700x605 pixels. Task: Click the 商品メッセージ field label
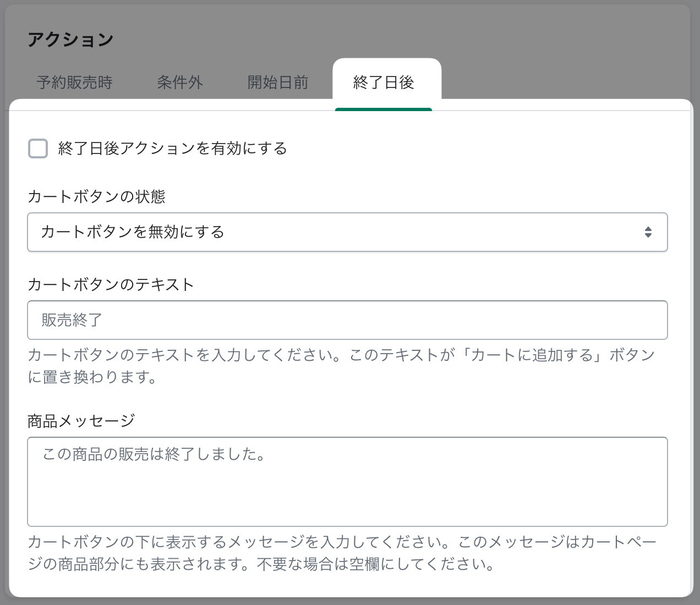click(81, 421)
